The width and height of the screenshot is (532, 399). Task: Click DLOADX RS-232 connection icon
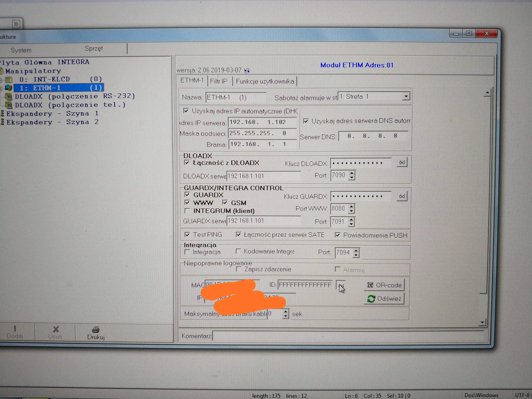[x=9, y=96]
